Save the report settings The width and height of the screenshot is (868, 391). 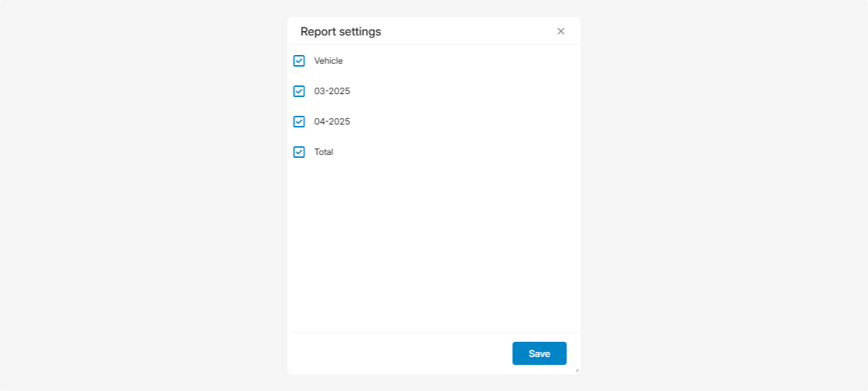click(539, 353)
